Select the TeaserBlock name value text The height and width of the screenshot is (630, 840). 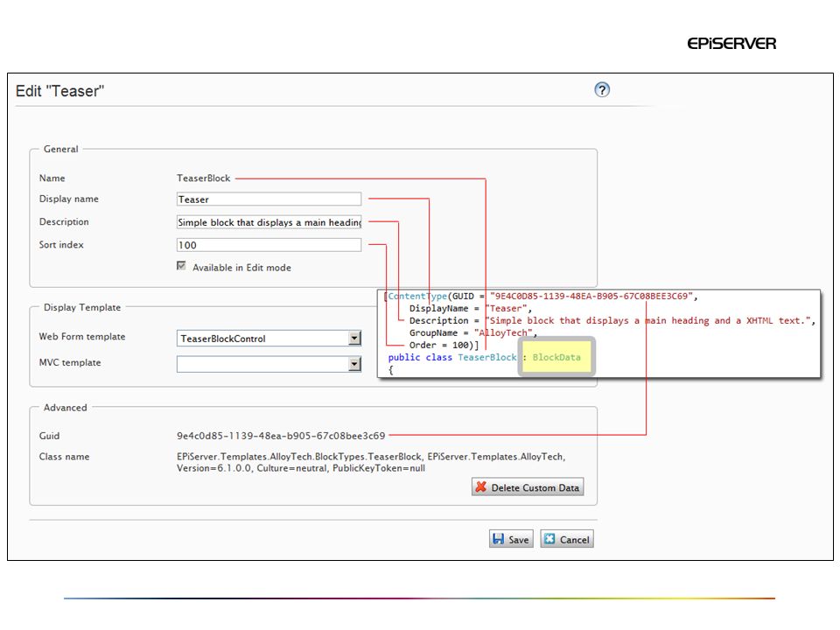click(204, 178)
